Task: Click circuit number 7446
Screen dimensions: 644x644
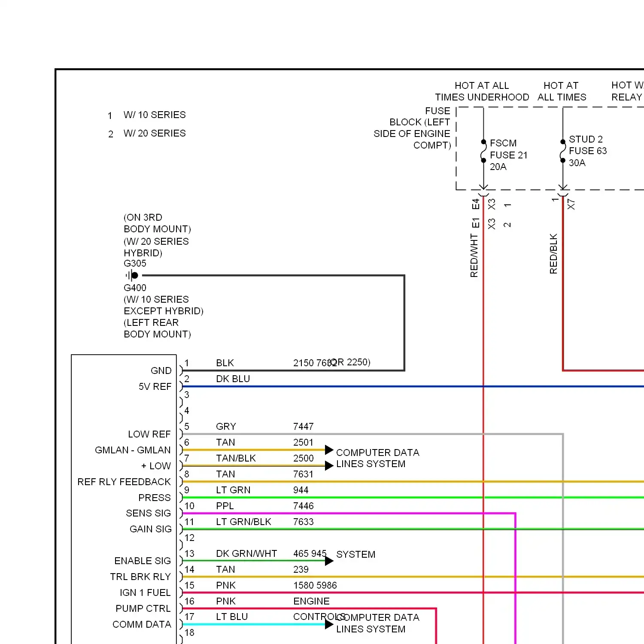Action: point(304,506)
